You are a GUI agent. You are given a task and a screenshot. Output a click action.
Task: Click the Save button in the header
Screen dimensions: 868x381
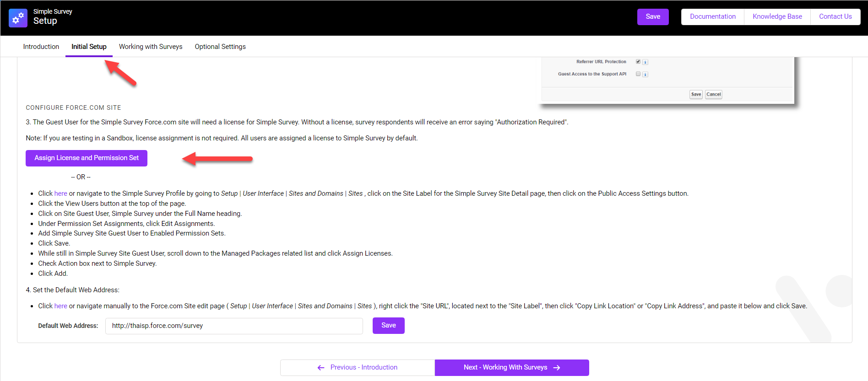point(653,17)
